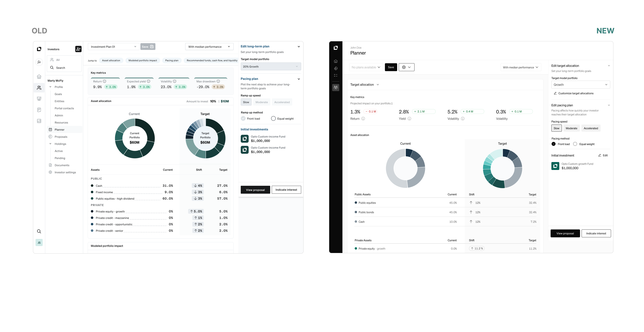This screenshot has height=332, width=644.
Task: Open the search magnifier at the sidebar bottom
Action: click(39, 231)
